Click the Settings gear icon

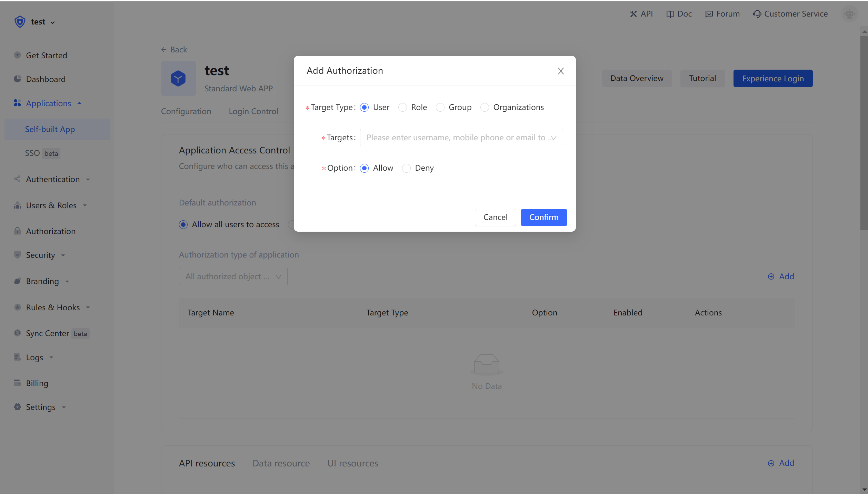tap(17, 407)
